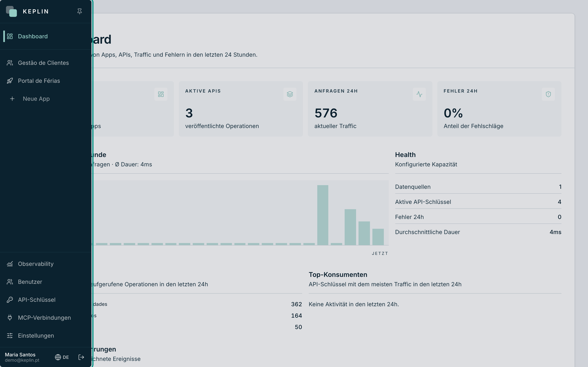Click the Keplin logo icon
The image size is (588, 367).
[x=11, y=11]
